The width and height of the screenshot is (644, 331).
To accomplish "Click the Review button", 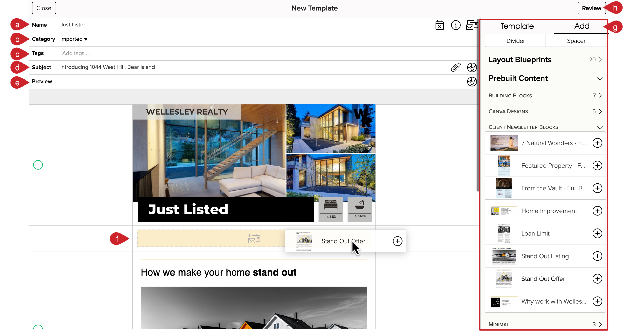I will [x=591, y=8].
